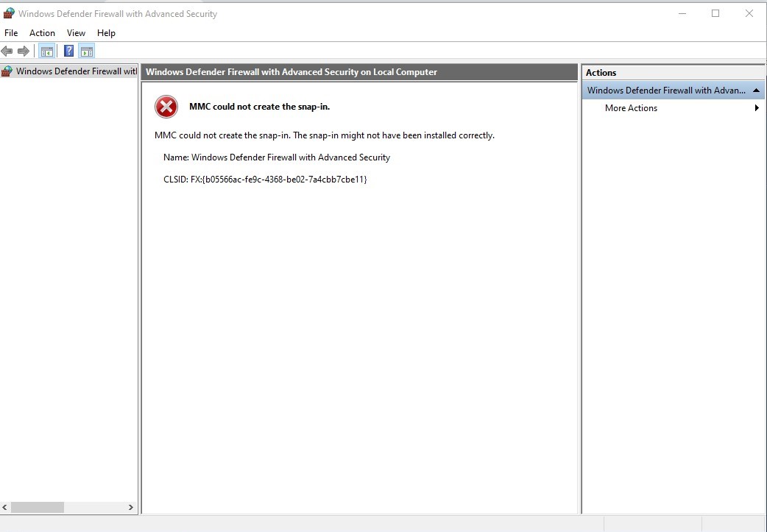The height and width of the screenshot is (532, 767).
Task: Click bold 'MMC could not create the snap-in.' heading
Action: [x=259, y=107]
